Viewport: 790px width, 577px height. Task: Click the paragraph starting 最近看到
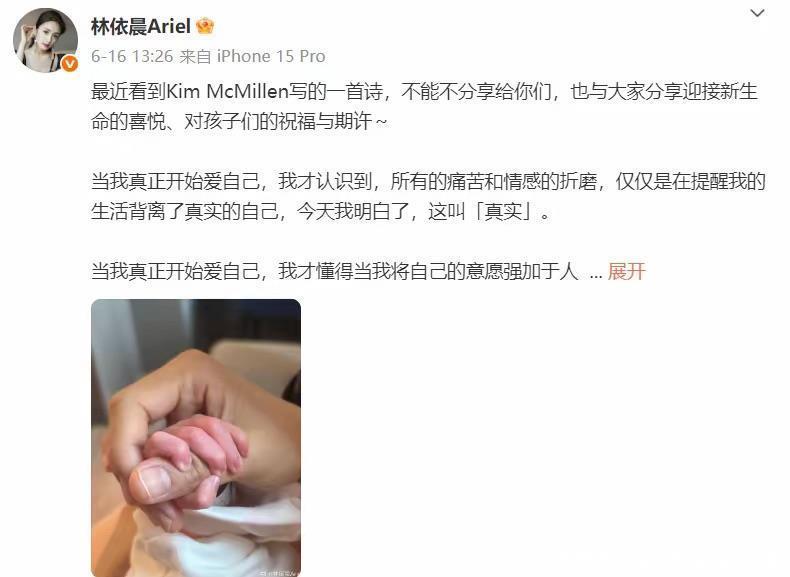pos(424,106)
